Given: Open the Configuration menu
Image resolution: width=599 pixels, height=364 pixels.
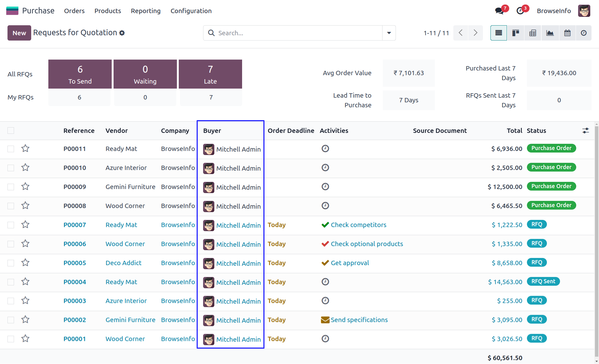Looking at the screenshot, I should (x=191, y=11).
